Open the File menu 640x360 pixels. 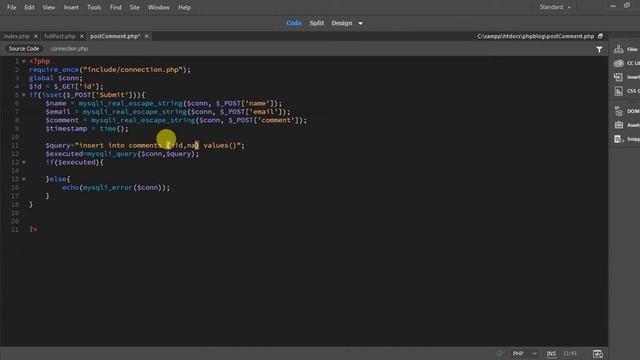point(11,7)
